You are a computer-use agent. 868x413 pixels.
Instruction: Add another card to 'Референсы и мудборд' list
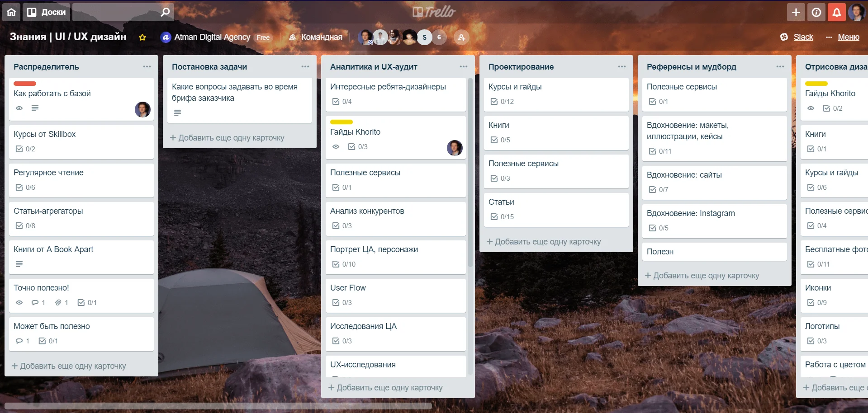coord(702,276)
